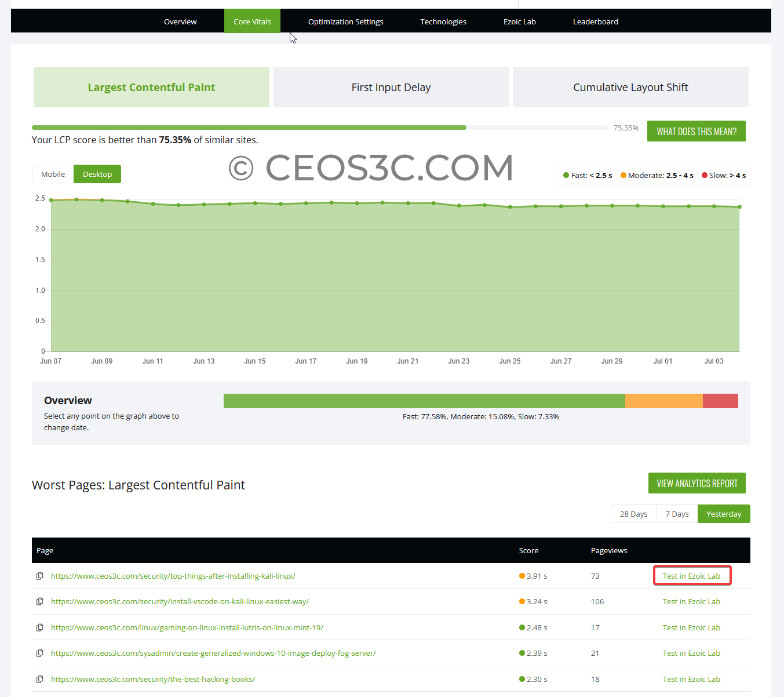The image size is (784, 697).
Task: Click the Fast legend entry
Action: (x=588, y=175)
